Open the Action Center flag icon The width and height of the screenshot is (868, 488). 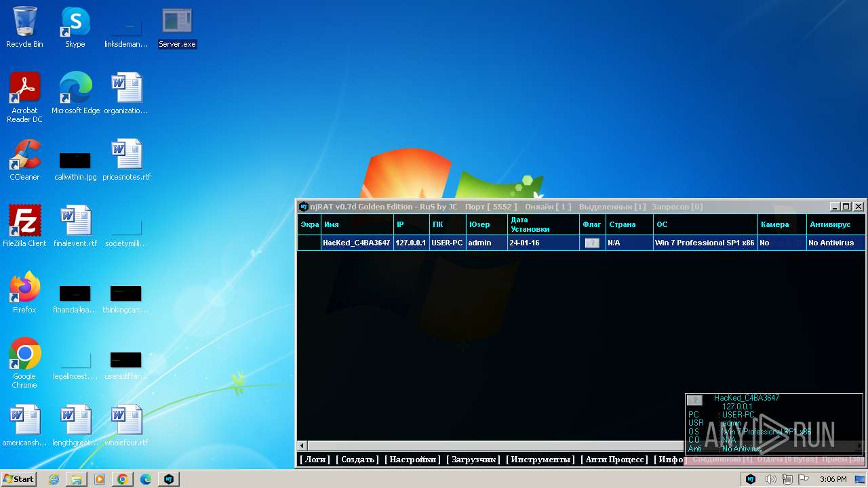coord(804,479)
